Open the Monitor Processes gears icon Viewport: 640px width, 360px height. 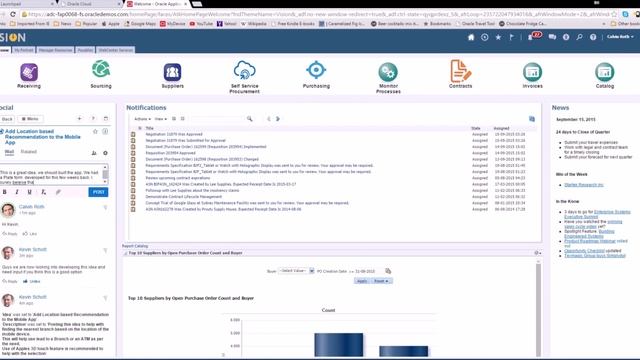[388, 72]
